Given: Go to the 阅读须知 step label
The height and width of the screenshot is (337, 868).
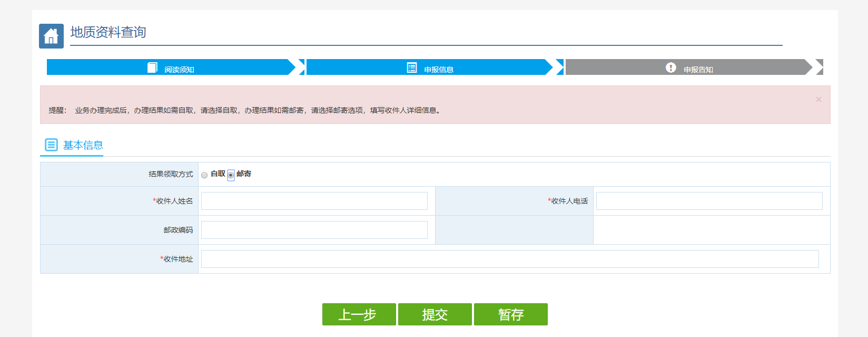Looking at the screenshot, I should [x=179, y=70].
